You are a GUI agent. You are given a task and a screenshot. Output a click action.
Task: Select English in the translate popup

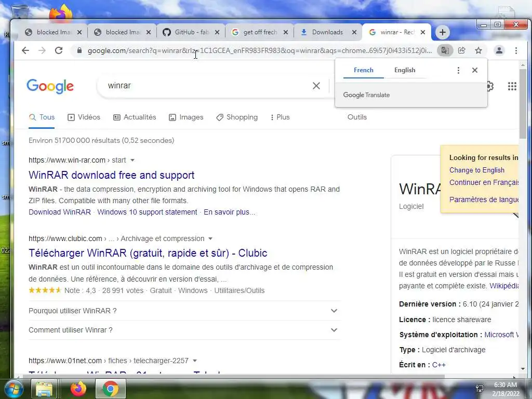(405, 70)
